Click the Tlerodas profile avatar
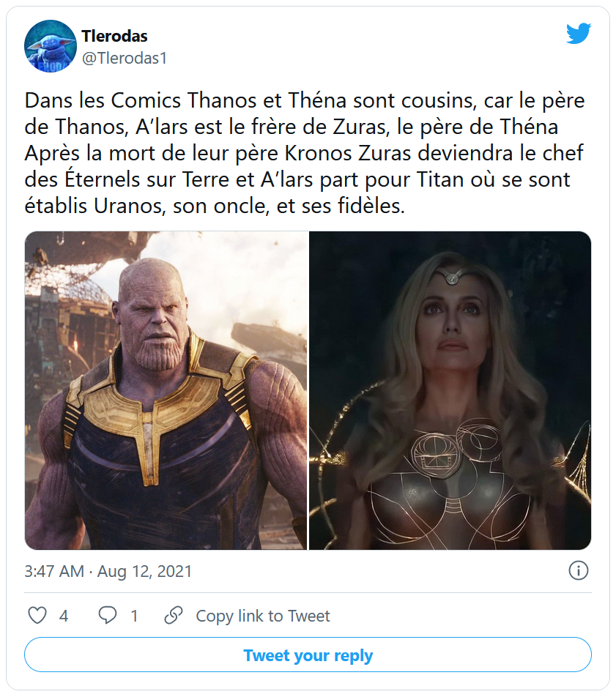616x697 pixels. pyautogui.click(x=51, y=45)
